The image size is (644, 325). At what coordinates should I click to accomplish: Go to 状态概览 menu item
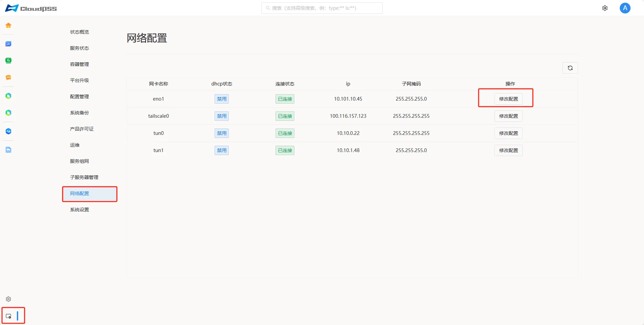tap(79, 32)
